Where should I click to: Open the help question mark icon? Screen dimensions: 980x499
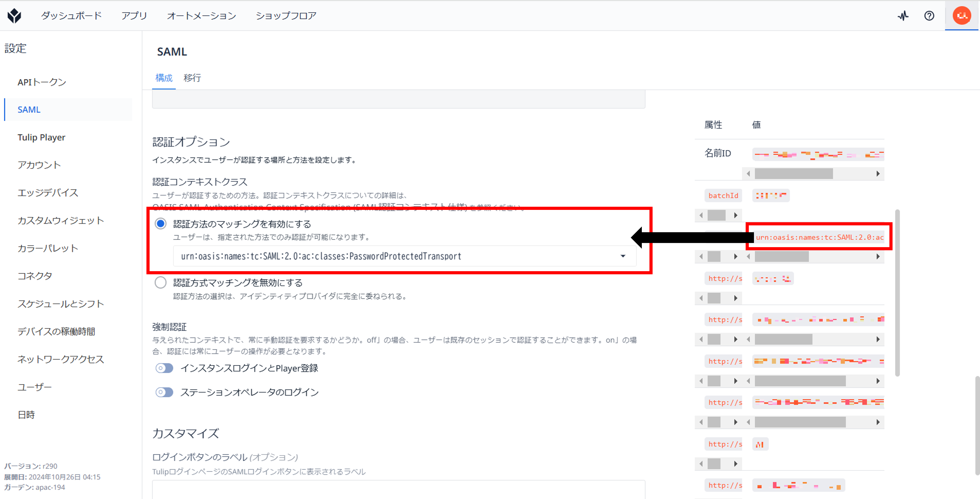point(929,16)
